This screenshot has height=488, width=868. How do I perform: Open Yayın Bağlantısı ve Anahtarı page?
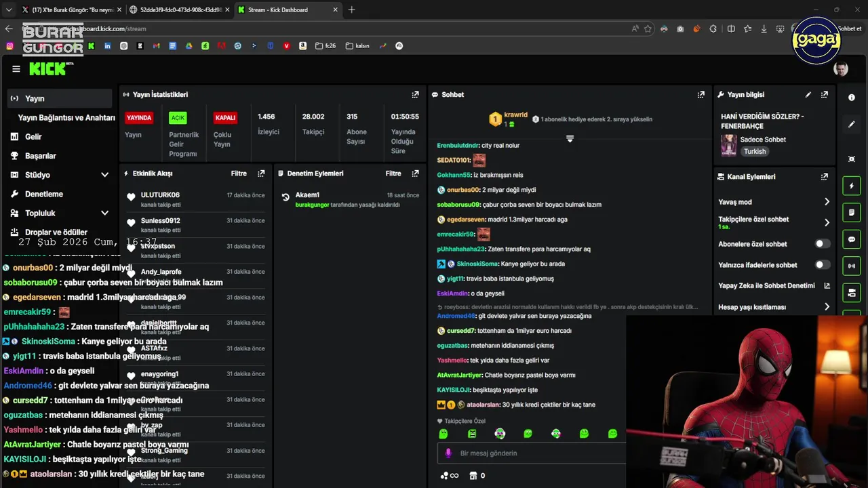(x=66, y=117)
